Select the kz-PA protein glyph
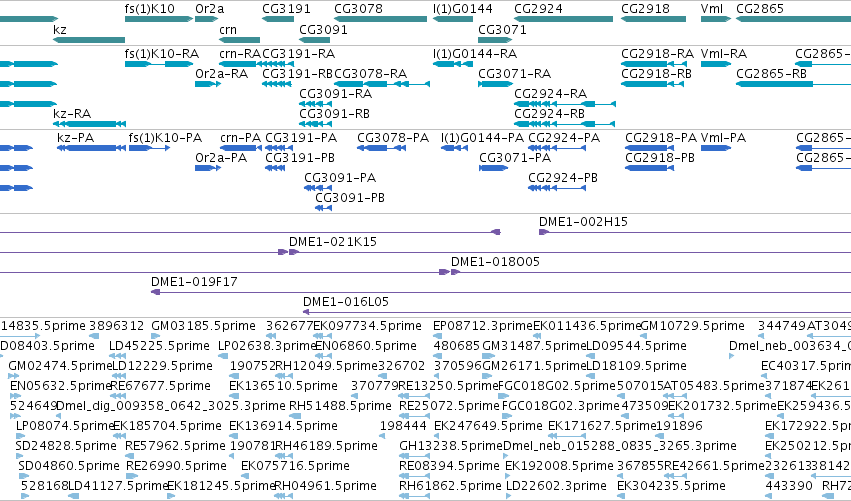 pos(91,148)
